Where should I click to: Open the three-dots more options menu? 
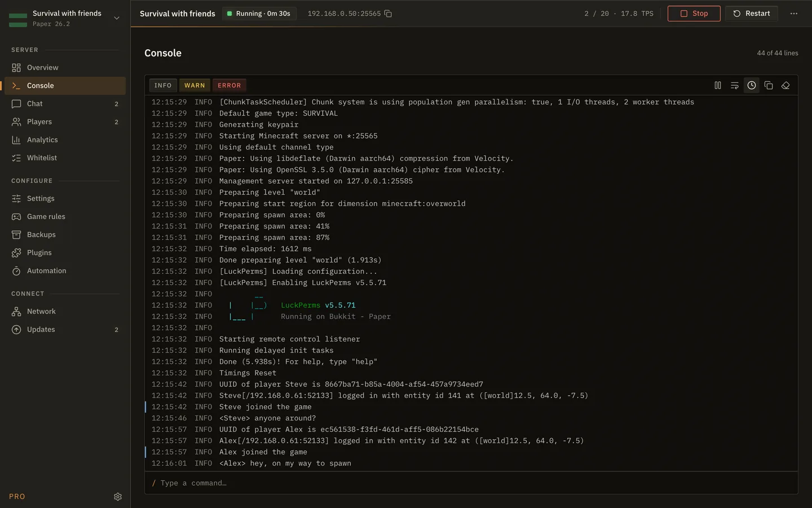pyautogui.click(x=794, y=14)
